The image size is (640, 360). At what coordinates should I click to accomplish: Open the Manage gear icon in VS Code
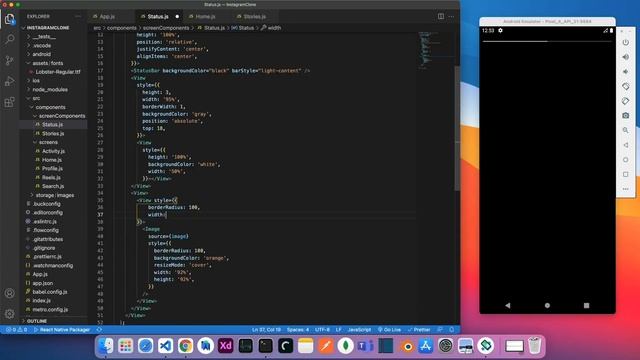pos(9,313)
